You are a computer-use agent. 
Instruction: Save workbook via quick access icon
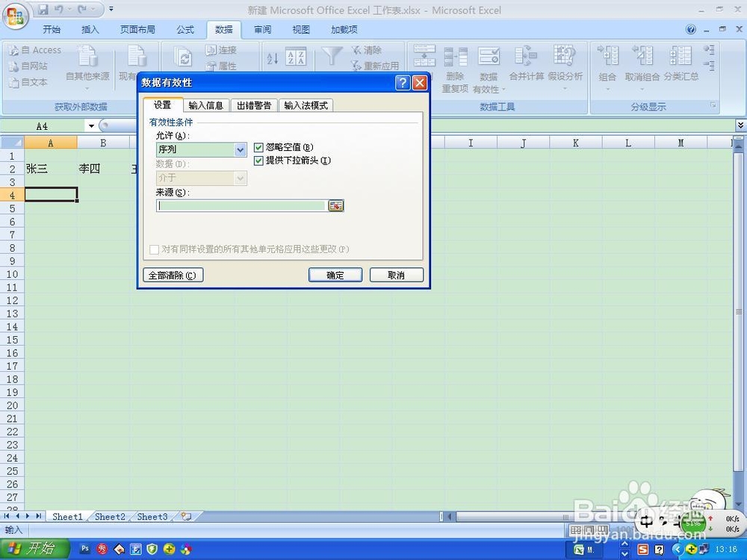[x=43, y=9]
